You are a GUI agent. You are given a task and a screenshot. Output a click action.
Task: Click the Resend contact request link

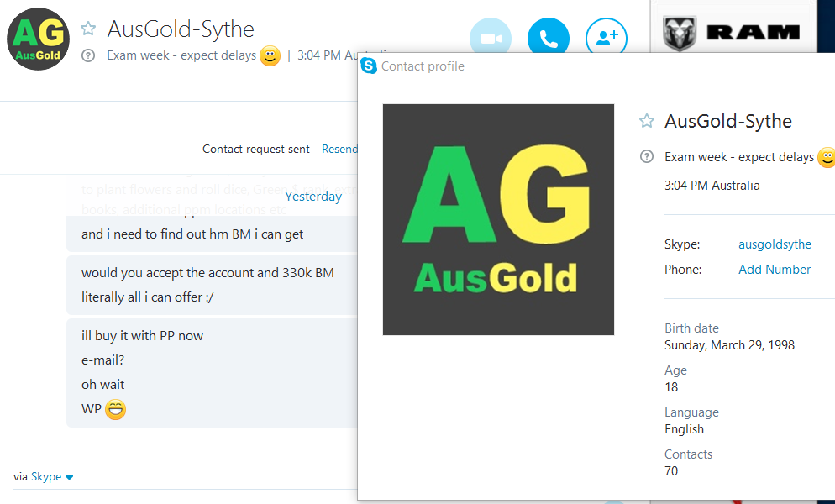pyautogui.click(x=340, y=149)
